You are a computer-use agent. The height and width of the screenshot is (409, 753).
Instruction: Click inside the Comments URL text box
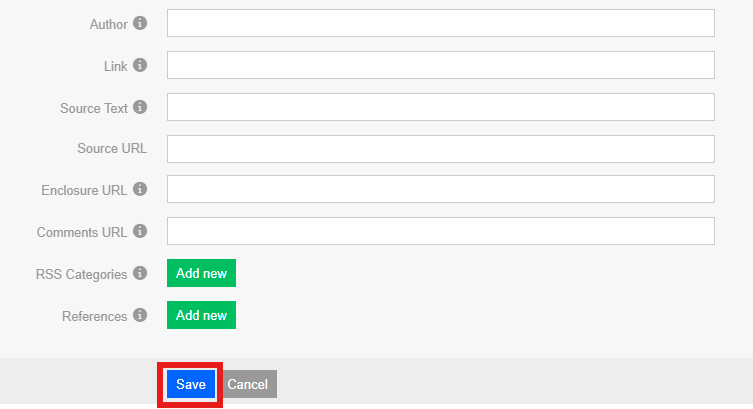[x=440, y=231]
